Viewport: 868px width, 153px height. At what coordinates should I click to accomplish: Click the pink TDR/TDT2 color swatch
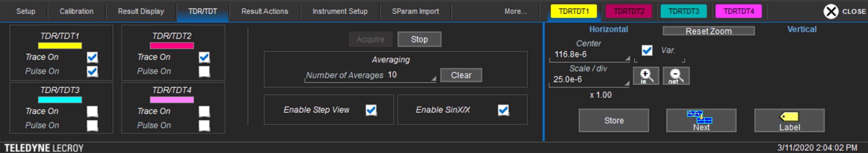pos(171,45)
